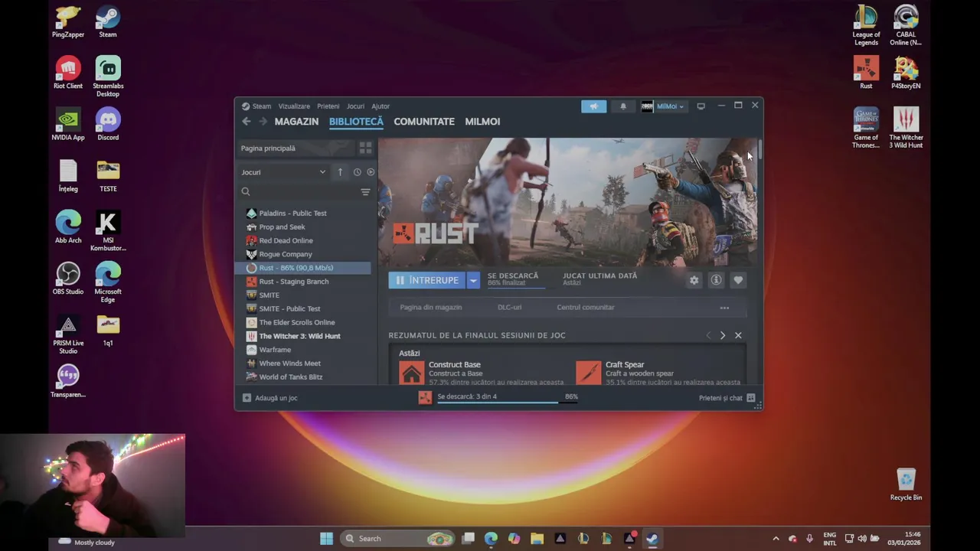Open the Steam menu
The height and width of the screenshot is (551, 980).
tap(262, 106)
